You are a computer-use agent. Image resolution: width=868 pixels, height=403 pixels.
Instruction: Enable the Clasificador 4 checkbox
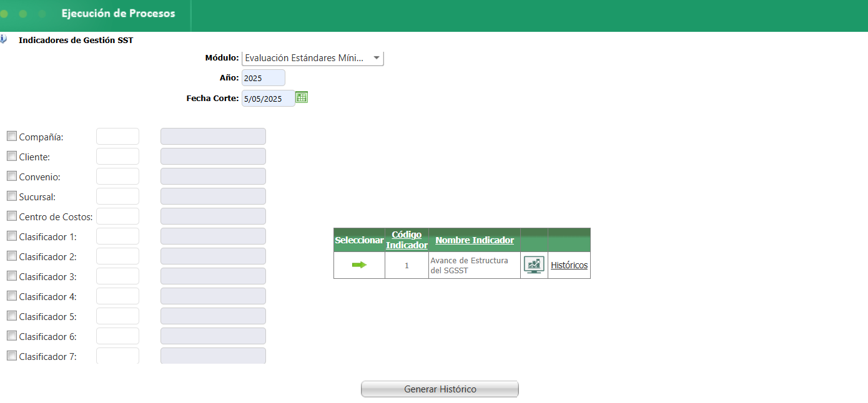point(12,296)
